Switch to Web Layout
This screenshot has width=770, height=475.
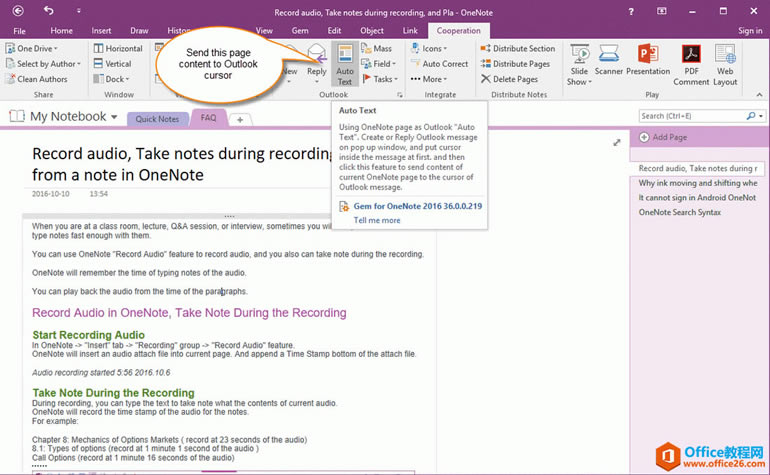pyautogui.click(x=725, y=65)
